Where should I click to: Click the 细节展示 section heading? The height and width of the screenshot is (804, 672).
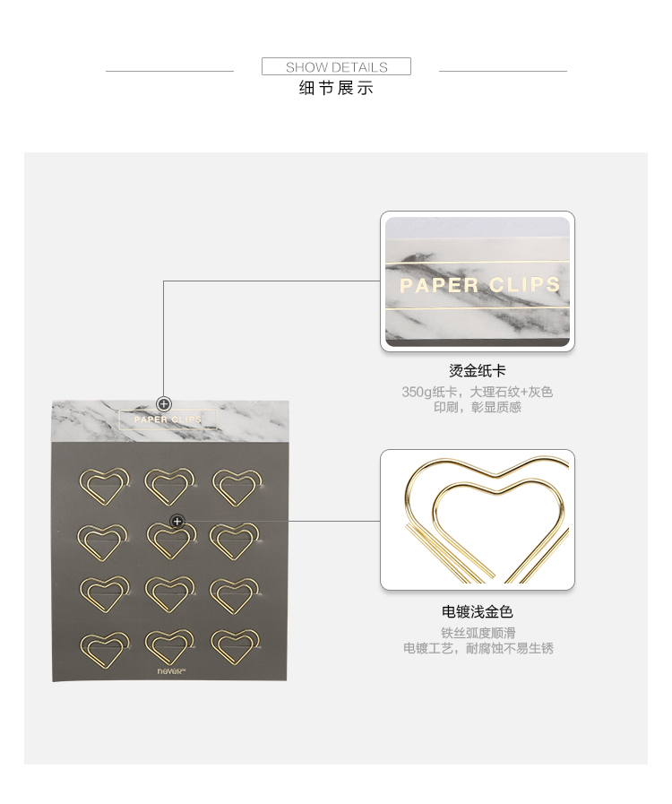click(x=336, y=88)
